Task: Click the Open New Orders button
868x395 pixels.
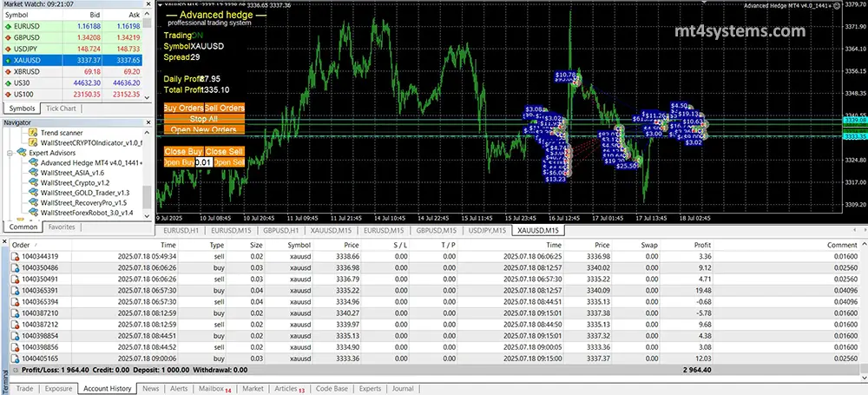Action: (204, 129)
